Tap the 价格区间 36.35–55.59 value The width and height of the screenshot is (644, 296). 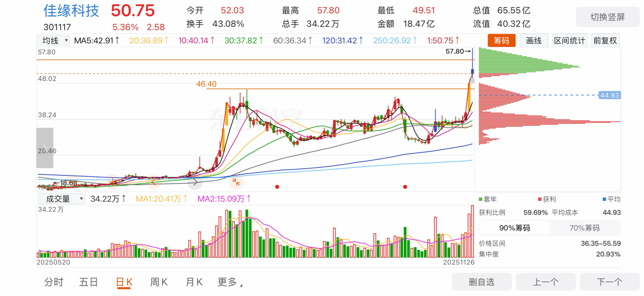pos(601,243)
